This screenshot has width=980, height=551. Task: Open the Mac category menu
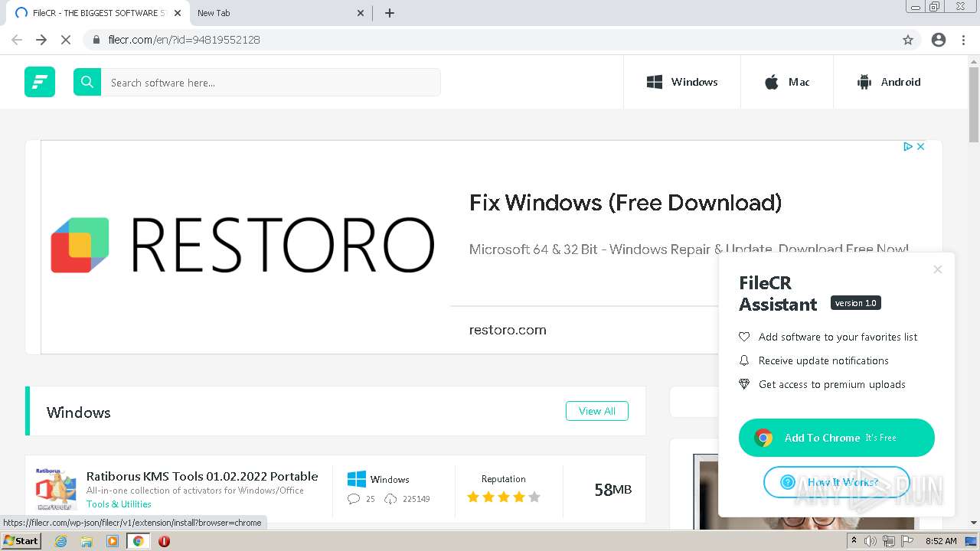[x=787, y=82]
